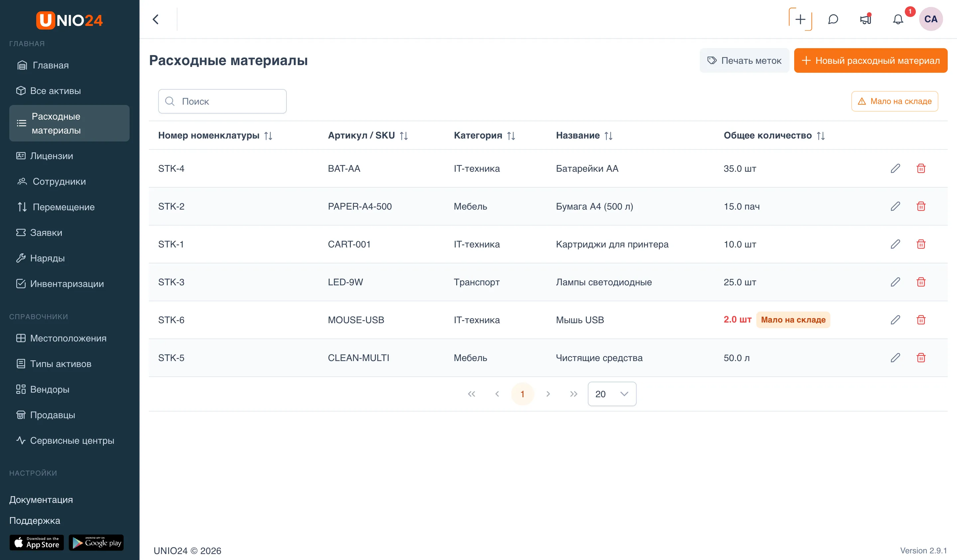Delete the STK-2 paper row
Image resolution: width=957 pixels, height=560 pixels.
[x=920, y=206]
